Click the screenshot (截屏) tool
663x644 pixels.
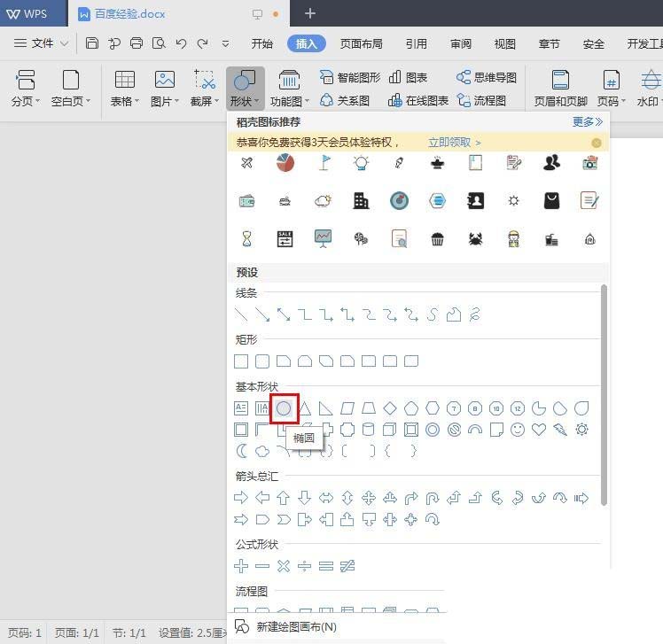click(x=205, y=89)
